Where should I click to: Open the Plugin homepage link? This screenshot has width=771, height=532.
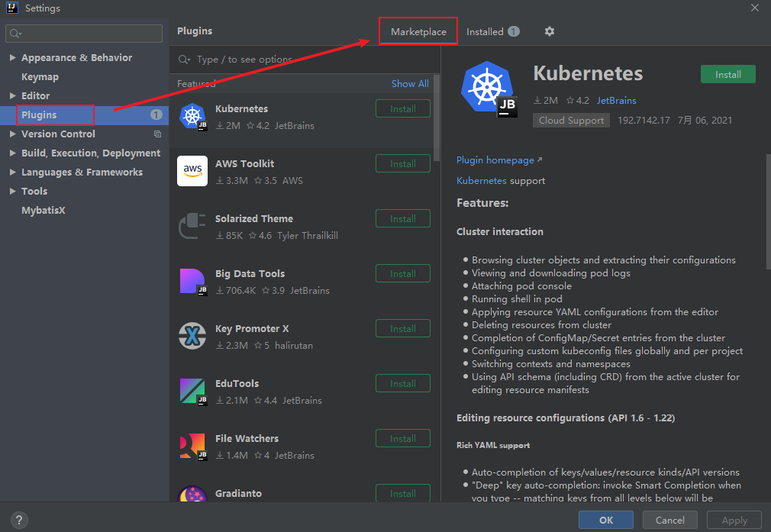(499, 160)
